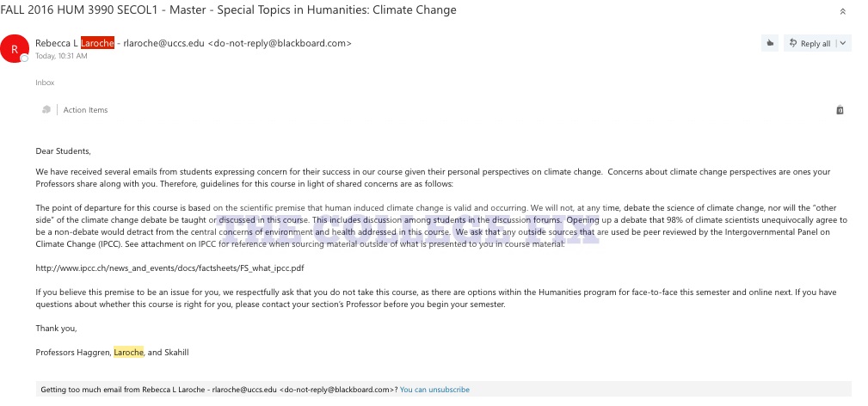The image size is (868, 406).
Task: Click the Reply all button
Action: click(x=809, y=43)
